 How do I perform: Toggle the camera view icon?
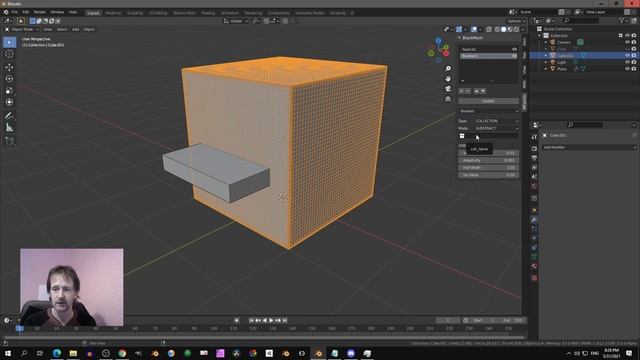(x=448, y=89)
